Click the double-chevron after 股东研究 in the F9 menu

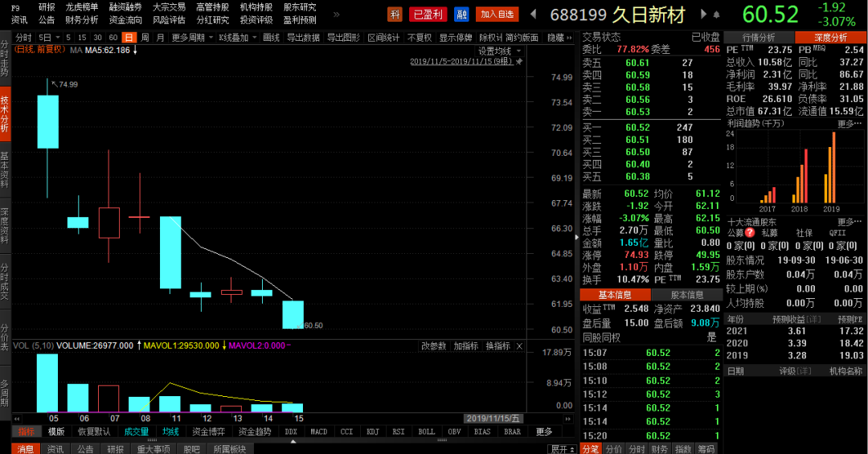[x=336, y=14]
